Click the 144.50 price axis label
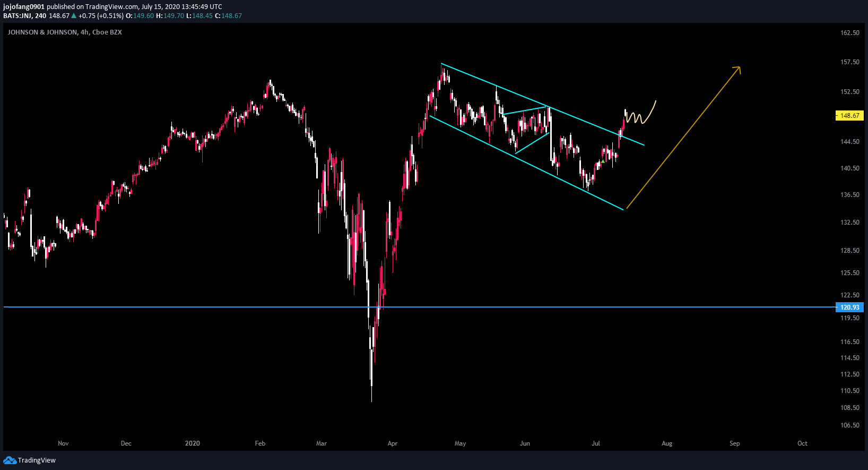The height and width of the screenshot is (470, 868). pyautogui.click(x=850, y=142)
